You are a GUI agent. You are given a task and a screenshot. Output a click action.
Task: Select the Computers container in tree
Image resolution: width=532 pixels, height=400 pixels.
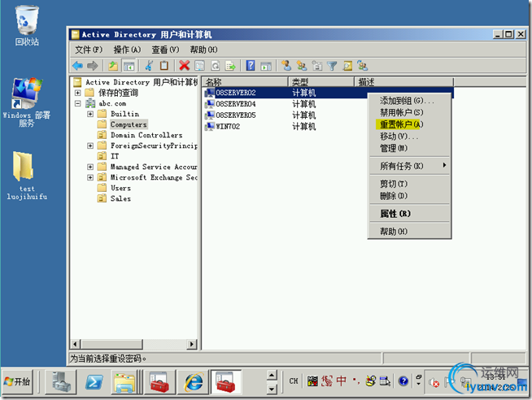[x=129, y=124]
